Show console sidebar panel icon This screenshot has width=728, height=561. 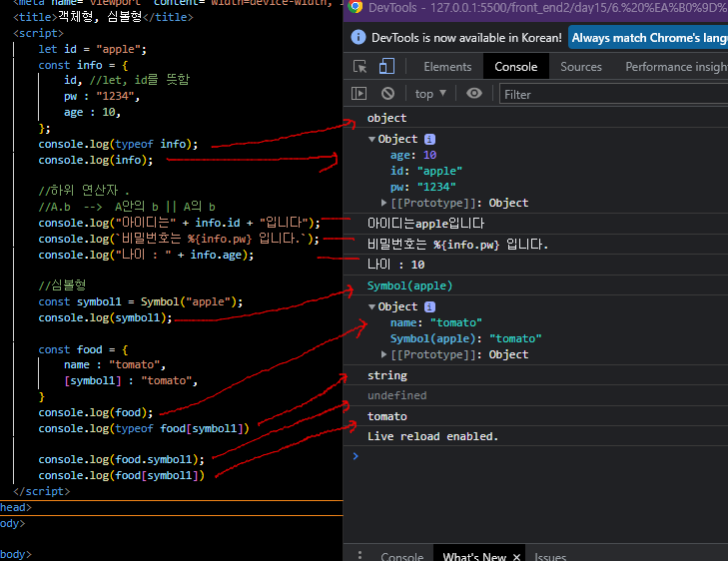click(x=359, y=94)
